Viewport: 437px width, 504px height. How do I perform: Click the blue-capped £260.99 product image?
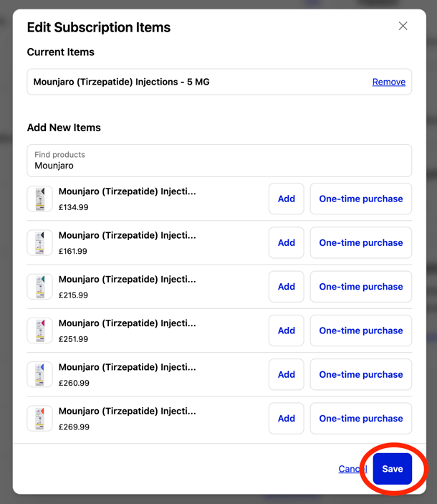tap(40, 374)
